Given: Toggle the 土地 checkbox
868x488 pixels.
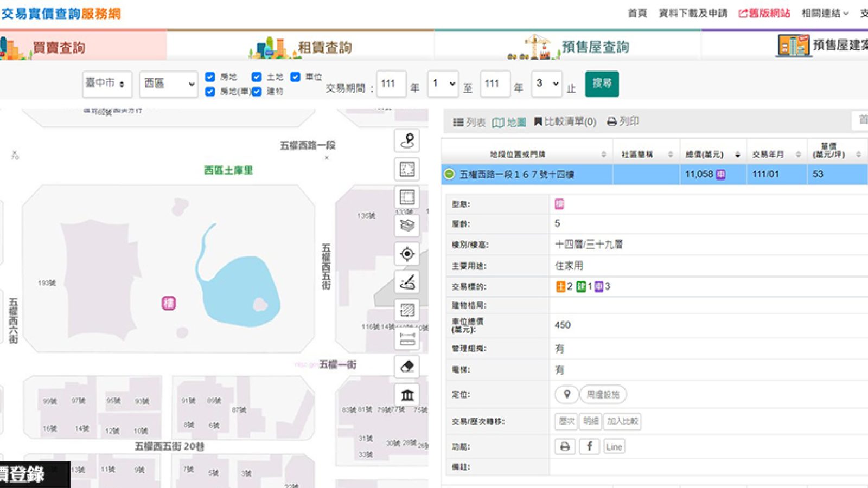Looking at the screenshot, I should pos(257,77).
